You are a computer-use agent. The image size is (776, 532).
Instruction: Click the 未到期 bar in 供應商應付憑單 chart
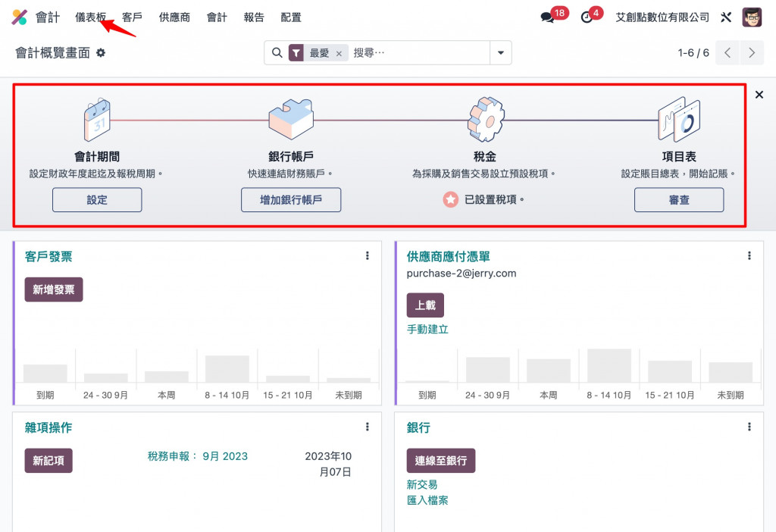click(731, 372)
